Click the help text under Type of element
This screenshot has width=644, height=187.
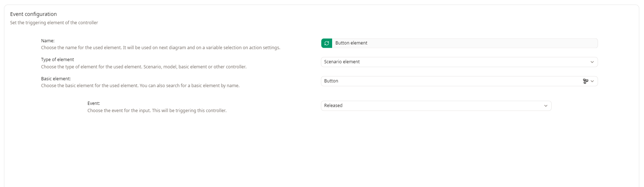(x=143, y=67)
